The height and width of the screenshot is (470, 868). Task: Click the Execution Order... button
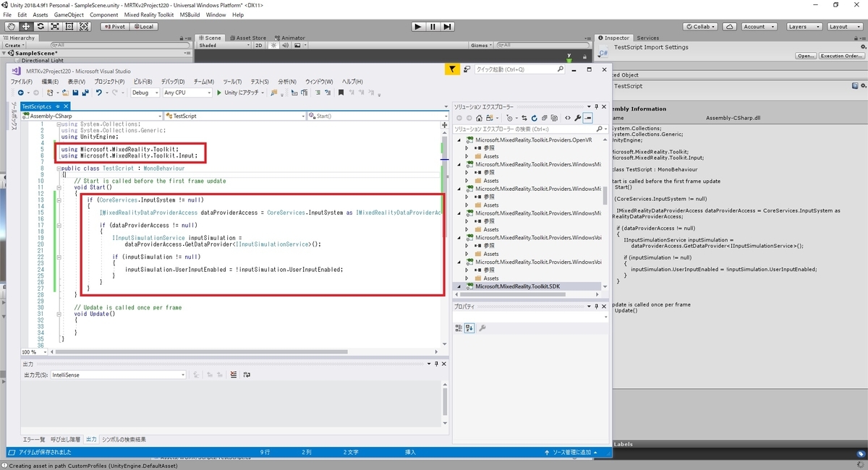click(841, 56)
